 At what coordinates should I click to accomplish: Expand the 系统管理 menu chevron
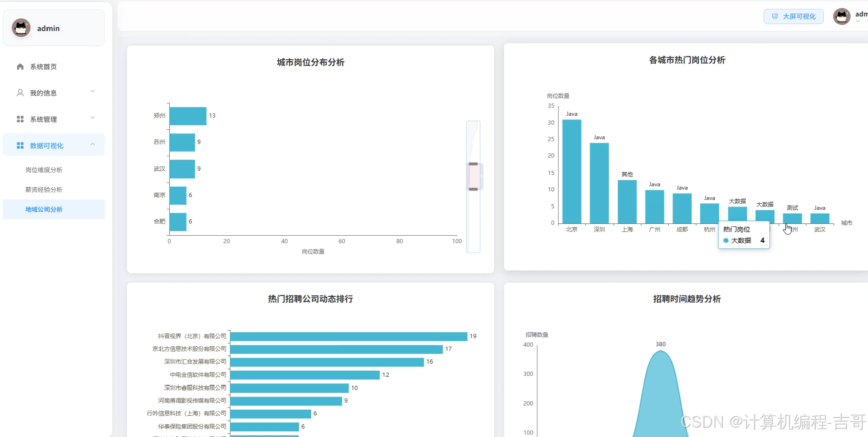click(93, 118)
